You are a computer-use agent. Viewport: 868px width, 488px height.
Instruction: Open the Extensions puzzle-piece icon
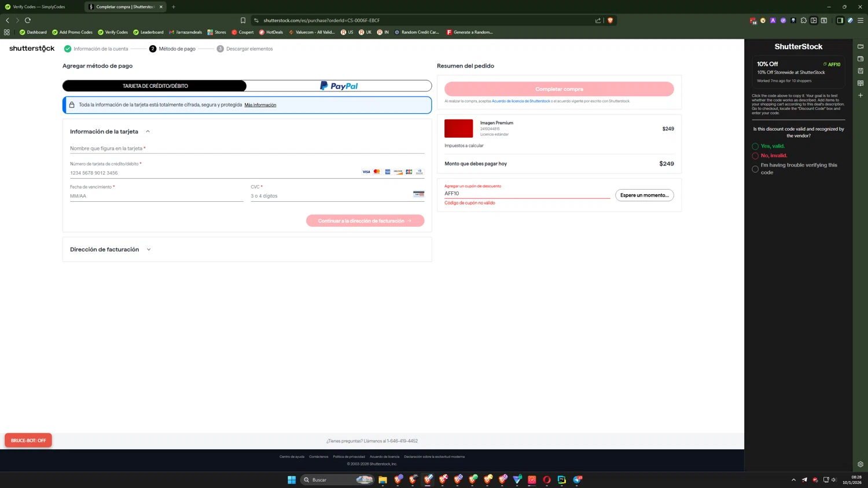[x=804, y=20]
